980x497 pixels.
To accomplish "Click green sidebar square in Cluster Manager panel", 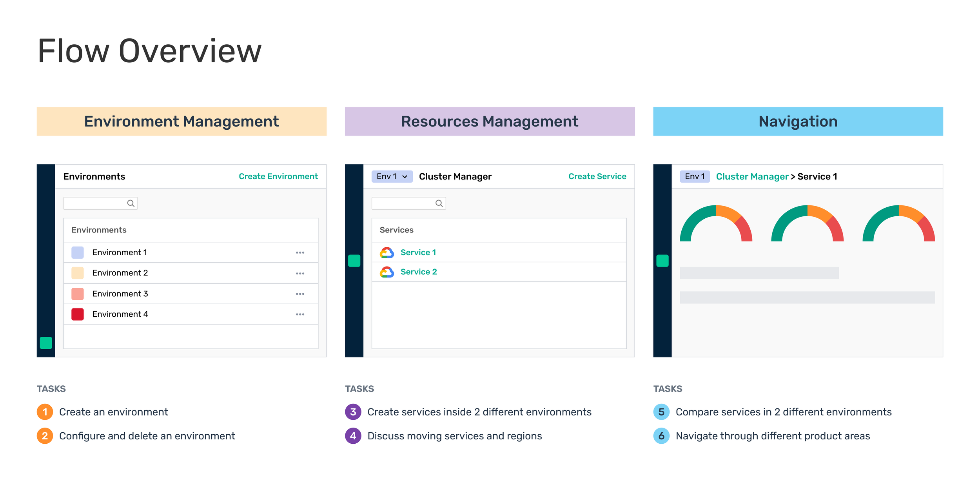I will pos(354,261).
